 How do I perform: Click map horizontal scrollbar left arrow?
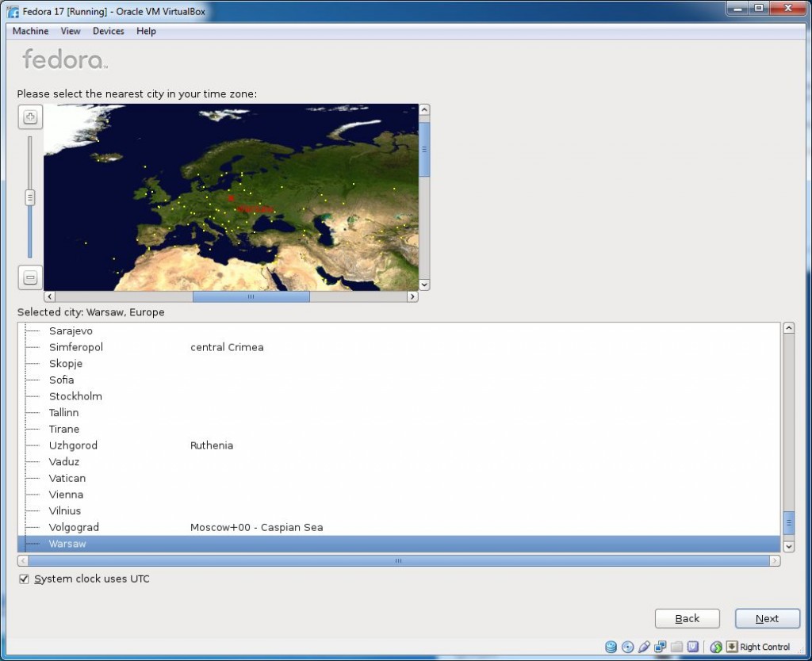click(x=50, y=296)
